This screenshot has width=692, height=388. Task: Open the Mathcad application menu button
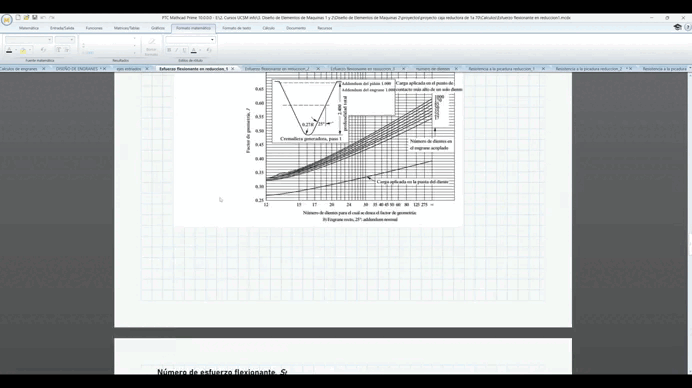click(x=7, y=20)
